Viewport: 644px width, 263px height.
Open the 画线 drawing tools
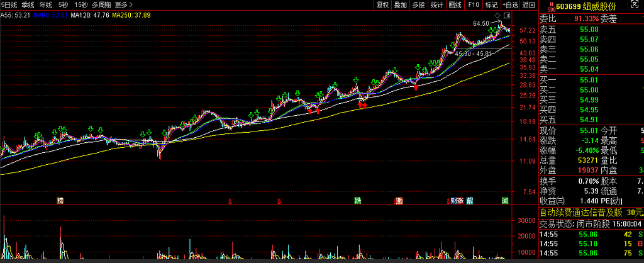455,5
